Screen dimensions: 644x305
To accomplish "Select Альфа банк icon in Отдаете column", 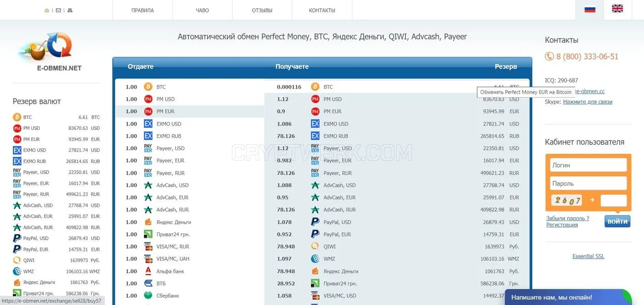I will [148, 271].
